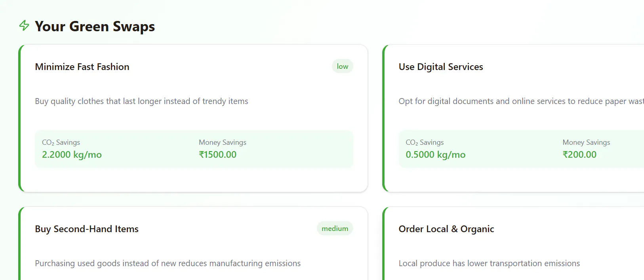Click the '₹200.00' money savings value
The height and width of the screenshot is (280, 644).
click(x=579, y=155)
